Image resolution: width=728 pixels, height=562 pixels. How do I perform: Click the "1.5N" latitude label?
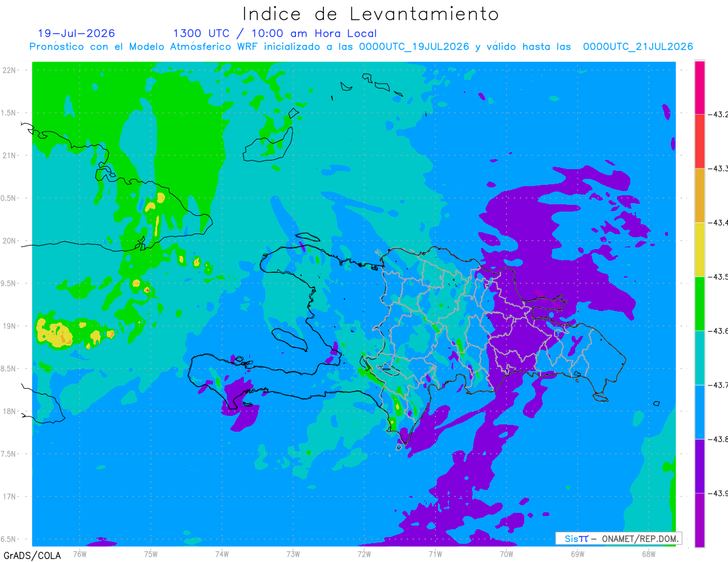[8, 113]
